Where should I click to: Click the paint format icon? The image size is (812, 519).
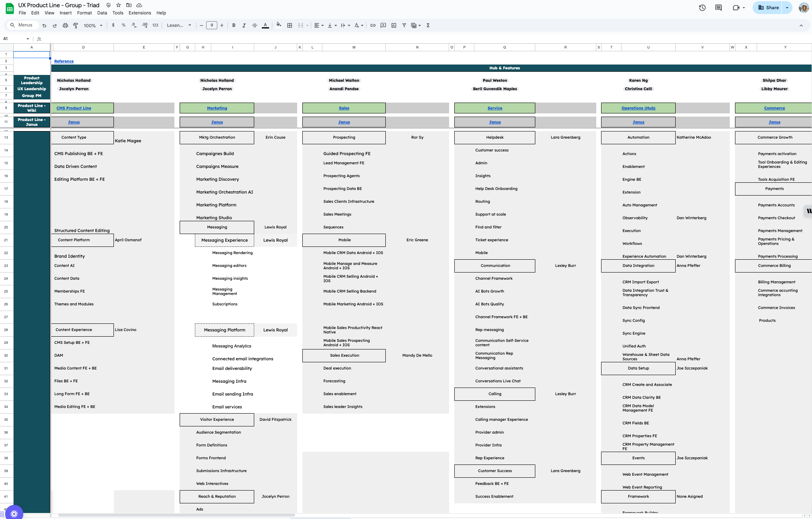[75, 25]
